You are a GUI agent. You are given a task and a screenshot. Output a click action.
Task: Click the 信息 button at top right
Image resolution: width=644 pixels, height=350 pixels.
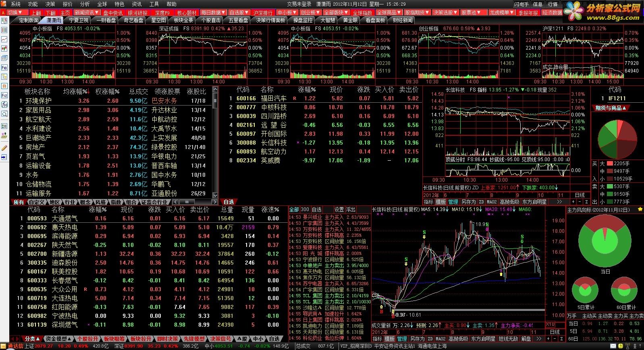538,4
